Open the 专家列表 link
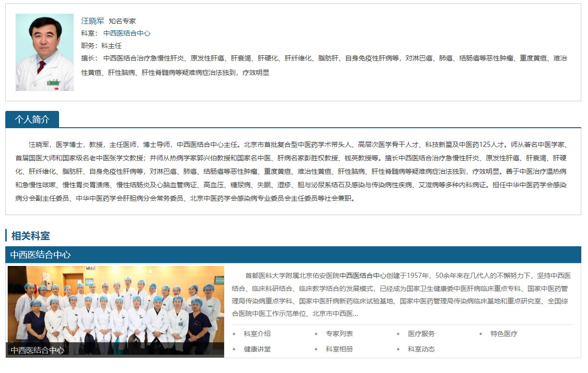Screen dimensions: 588x373 [339, 334]
